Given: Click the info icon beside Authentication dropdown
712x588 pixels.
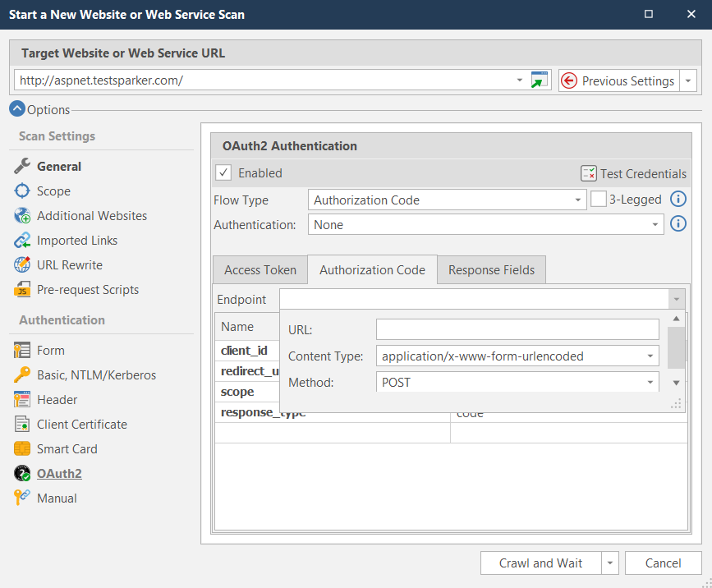Looking at the screenshot, I should tap(678, 224).
